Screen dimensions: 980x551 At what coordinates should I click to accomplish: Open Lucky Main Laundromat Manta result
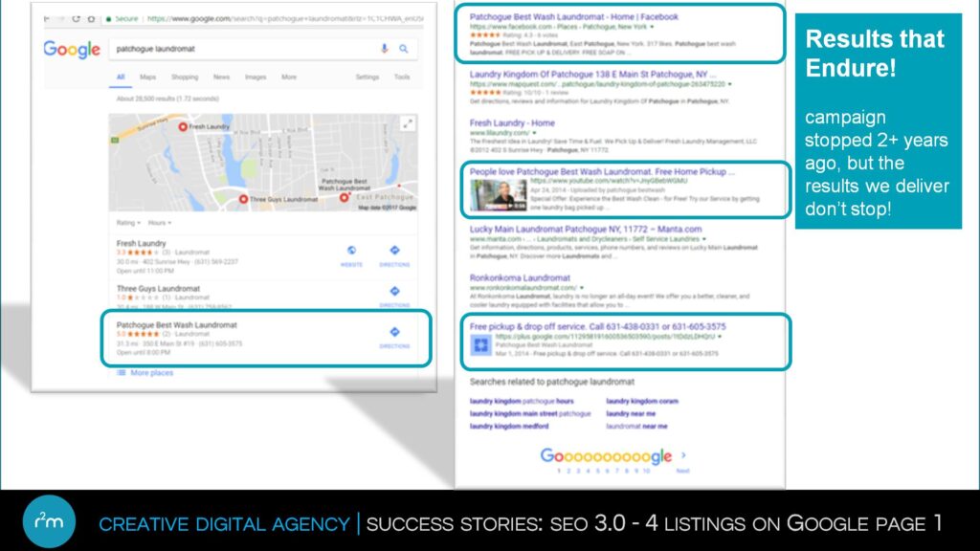586,230
